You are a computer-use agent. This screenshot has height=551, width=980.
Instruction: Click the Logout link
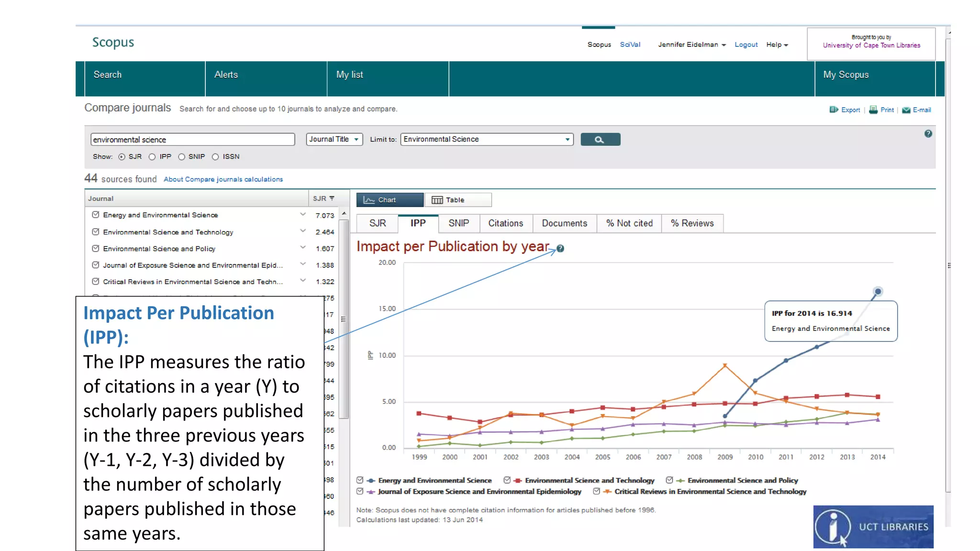[x=746, y=44]
